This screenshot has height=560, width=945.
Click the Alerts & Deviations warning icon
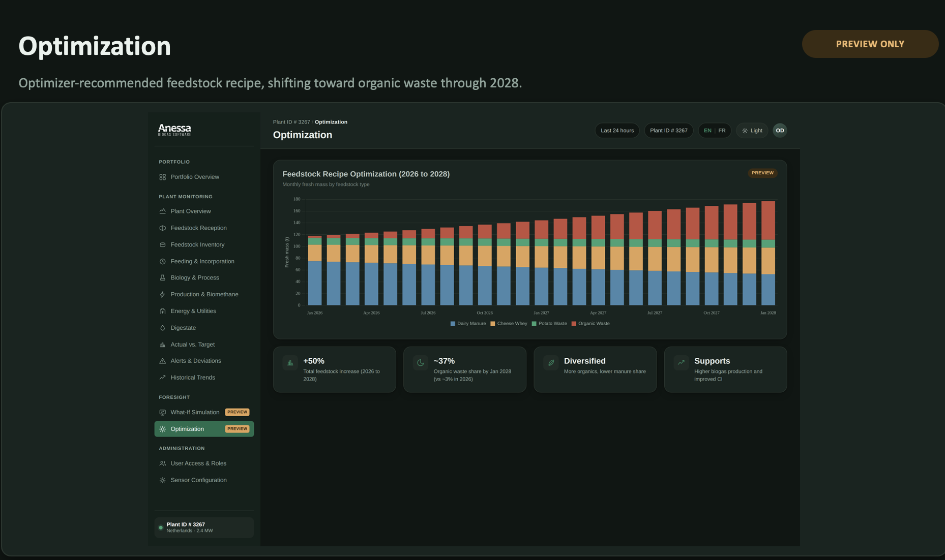(x=162, y=361)
